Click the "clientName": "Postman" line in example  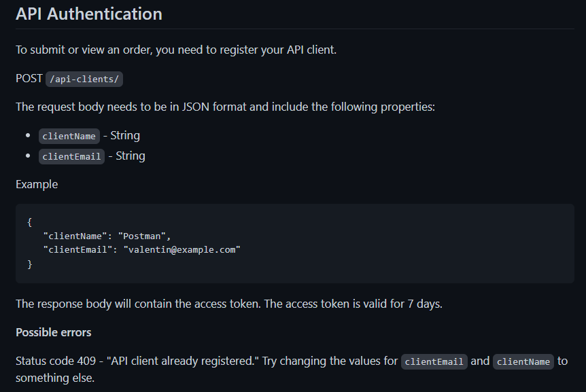coord(107,236)
